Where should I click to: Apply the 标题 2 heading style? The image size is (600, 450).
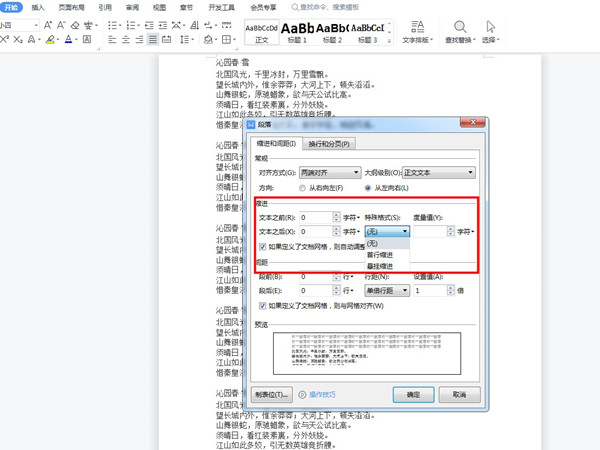click(x=332, y=31)
